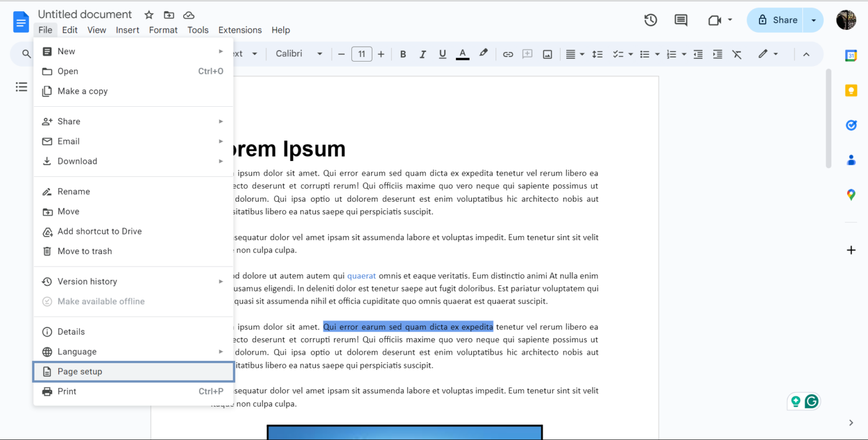Image resolution: width=868 pixels, height=440 pixels.
Task: Clear formatting from selected text
Action: click(736, 54)
